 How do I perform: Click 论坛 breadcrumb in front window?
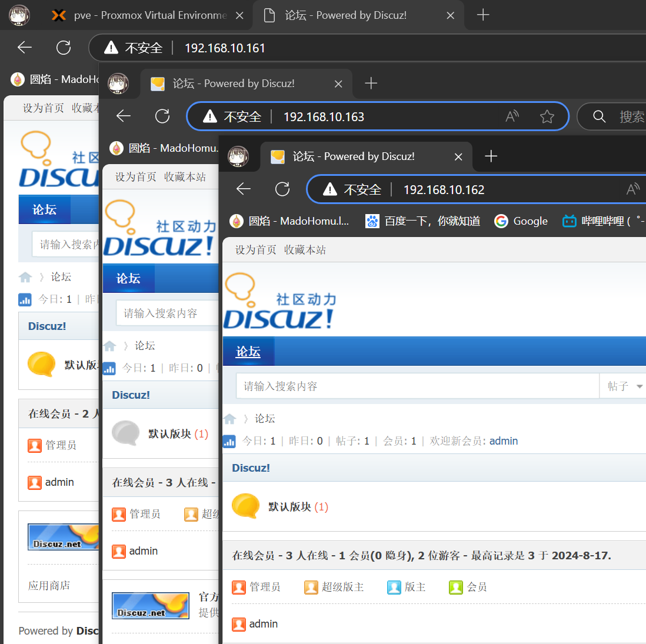click(265, 419)
